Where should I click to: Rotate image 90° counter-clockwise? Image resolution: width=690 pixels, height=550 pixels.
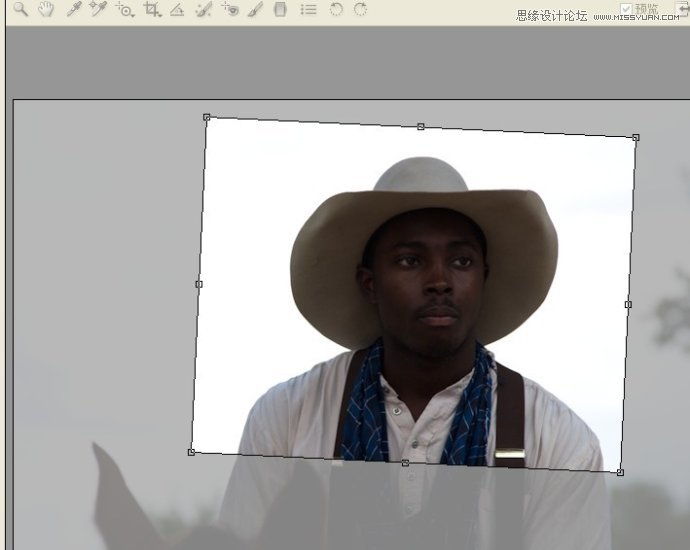point(336,9)
